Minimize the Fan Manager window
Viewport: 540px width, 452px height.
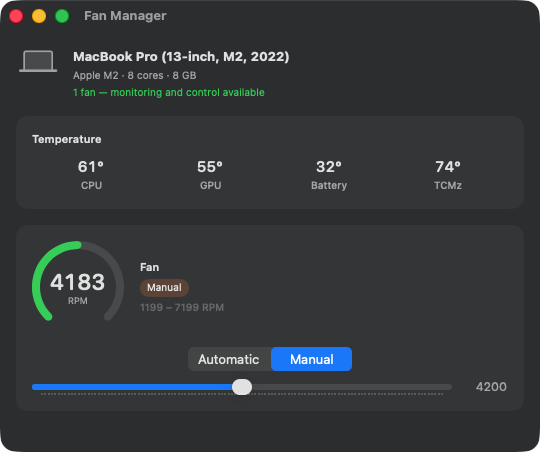[39, 16]
